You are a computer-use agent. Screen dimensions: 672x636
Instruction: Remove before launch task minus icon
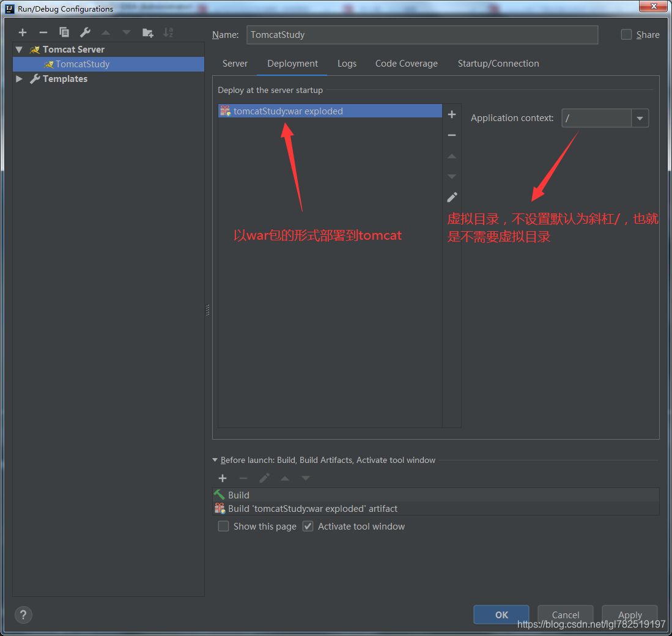click(x=243, y=478)
